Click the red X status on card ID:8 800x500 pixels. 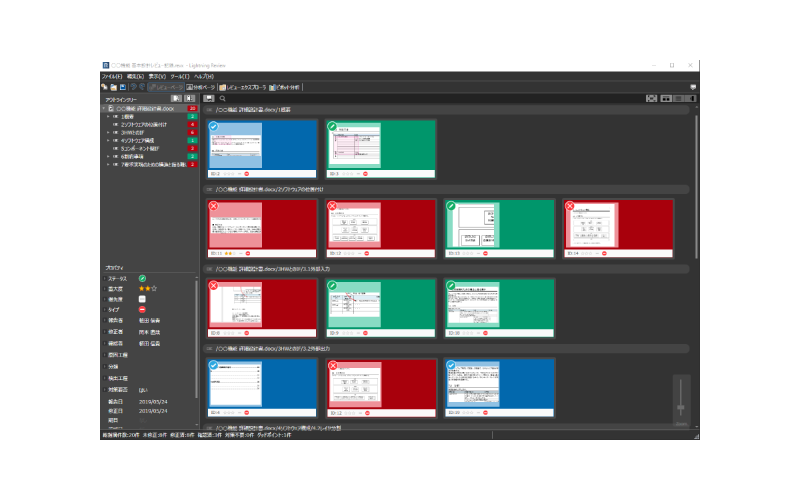coord(213,285)
